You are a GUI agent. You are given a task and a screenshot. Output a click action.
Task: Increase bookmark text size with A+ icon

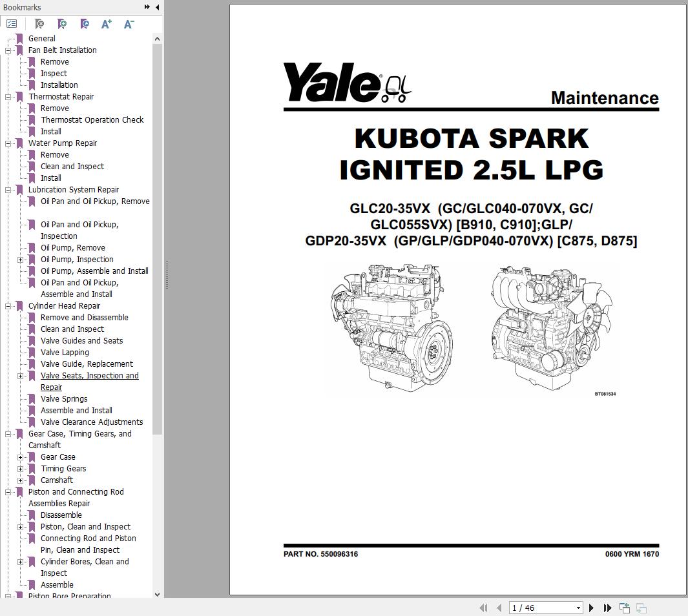107,24
